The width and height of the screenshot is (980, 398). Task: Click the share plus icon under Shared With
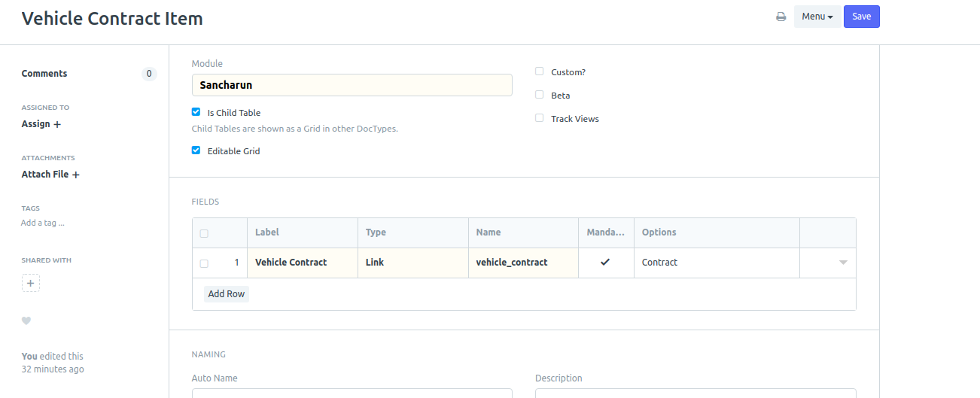click(30, 283)
